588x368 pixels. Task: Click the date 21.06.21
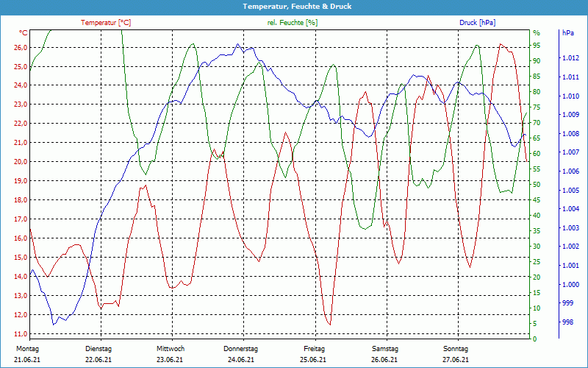coord(27,360)
